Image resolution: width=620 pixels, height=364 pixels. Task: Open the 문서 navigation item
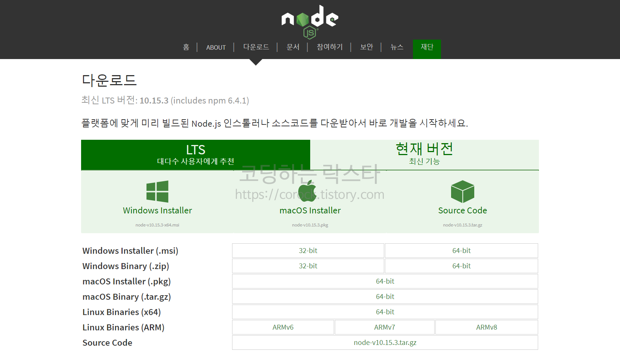coord(293,47)
